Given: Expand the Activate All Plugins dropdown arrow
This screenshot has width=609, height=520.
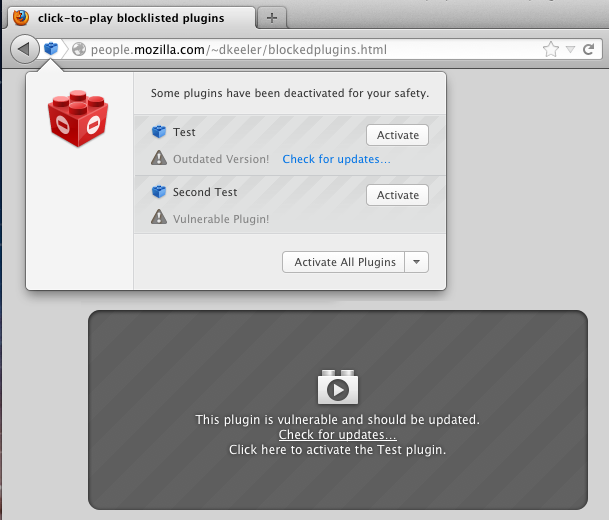Looking at the screenshot, I should click(418, 262).
